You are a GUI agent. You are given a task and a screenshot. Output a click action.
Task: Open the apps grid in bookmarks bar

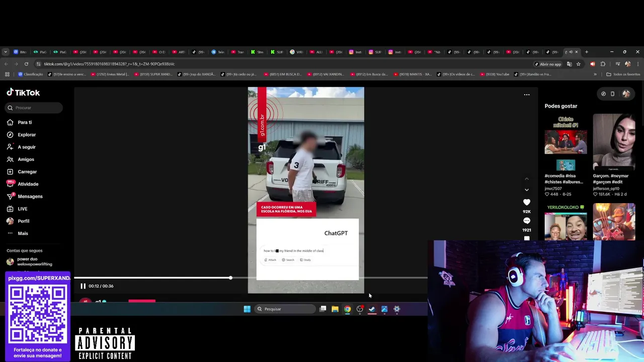[x=7, y=74]
